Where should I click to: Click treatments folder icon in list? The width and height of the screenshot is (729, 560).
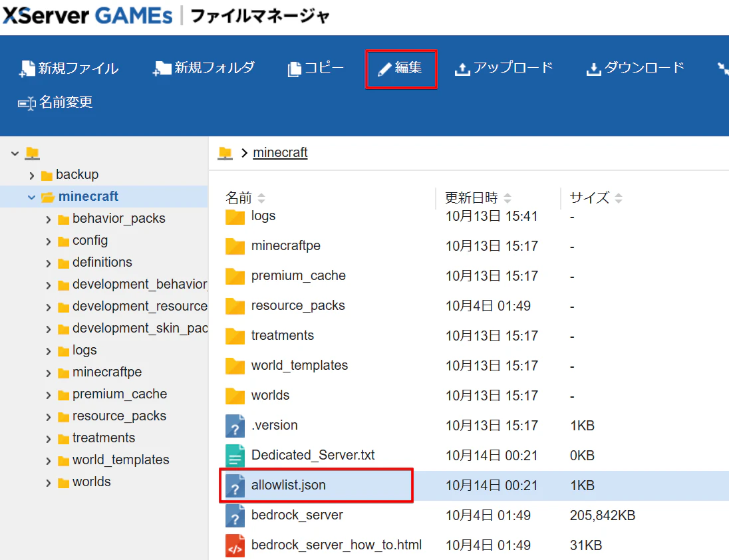[235, 336]
